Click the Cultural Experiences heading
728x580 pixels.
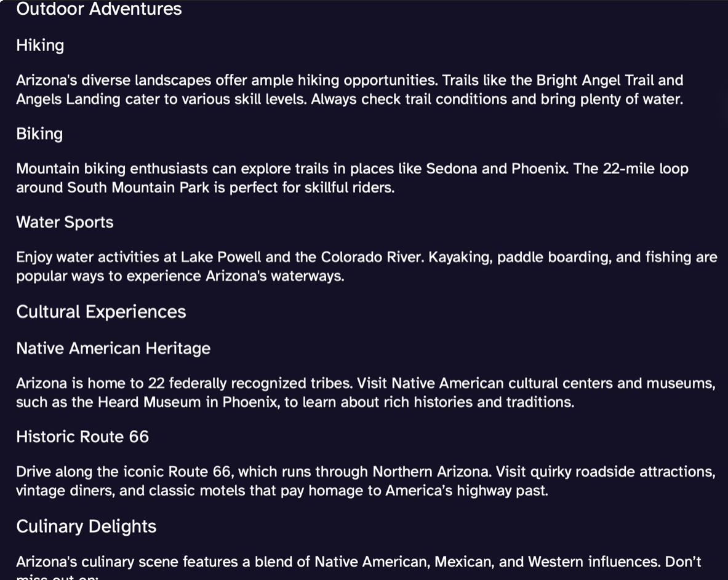101,312
